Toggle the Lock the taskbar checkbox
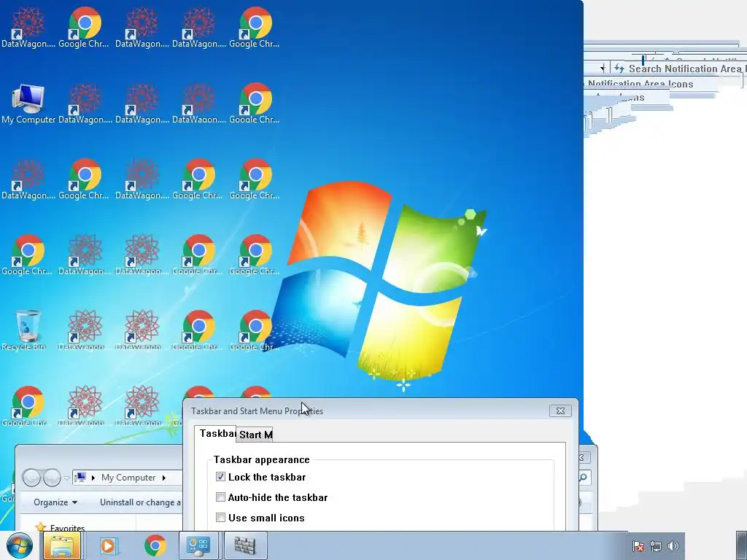 (220, 477)
